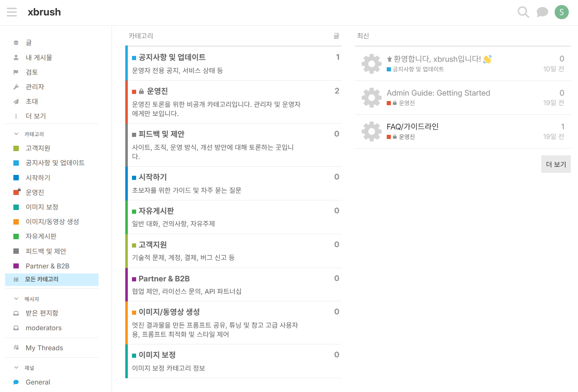Screen dimensions: 578x392
Task: Click the green 자유게시판 category color bar
Action: coord(127,217)
